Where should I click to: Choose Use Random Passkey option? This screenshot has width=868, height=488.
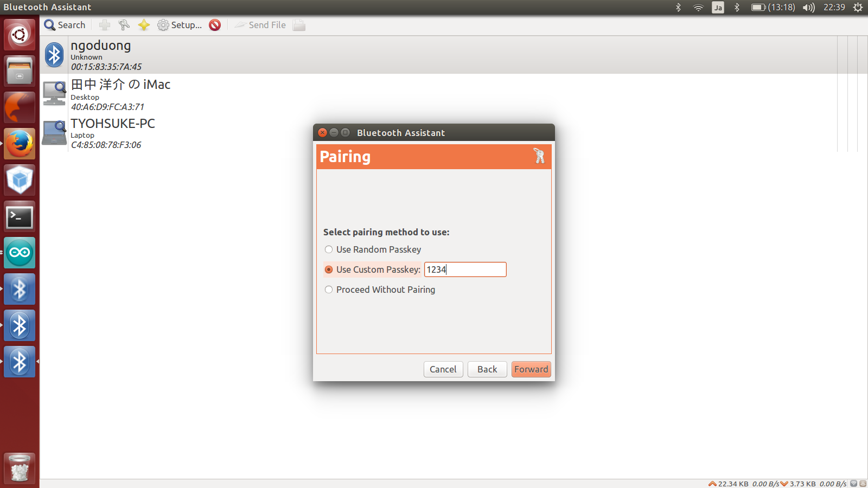(x=329, y=249)
